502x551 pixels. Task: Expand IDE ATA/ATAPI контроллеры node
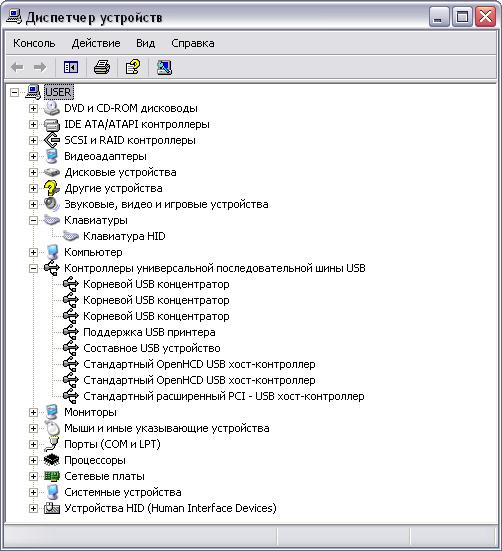click(33, 124)
